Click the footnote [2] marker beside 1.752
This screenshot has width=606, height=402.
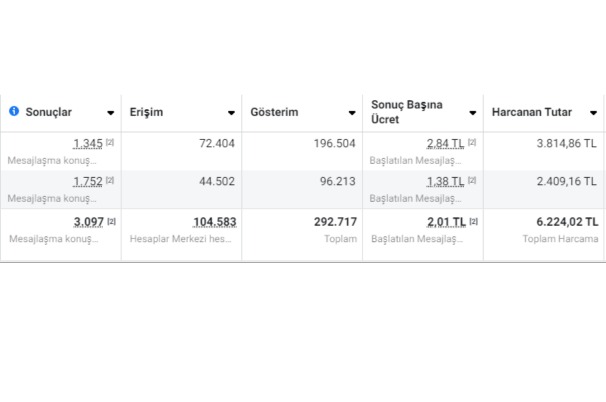110,181
